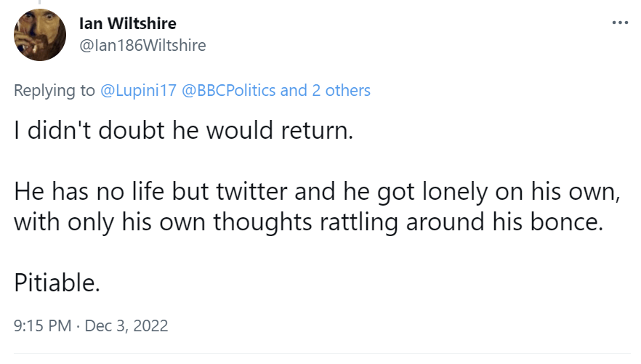Select the Dec 3, 2022 date
Screen dimensions: 641x364
126,325
